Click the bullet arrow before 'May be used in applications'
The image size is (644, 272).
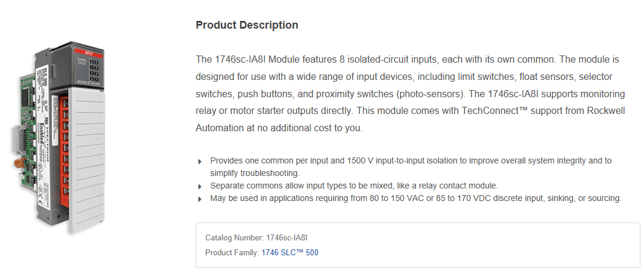(200, 199)
